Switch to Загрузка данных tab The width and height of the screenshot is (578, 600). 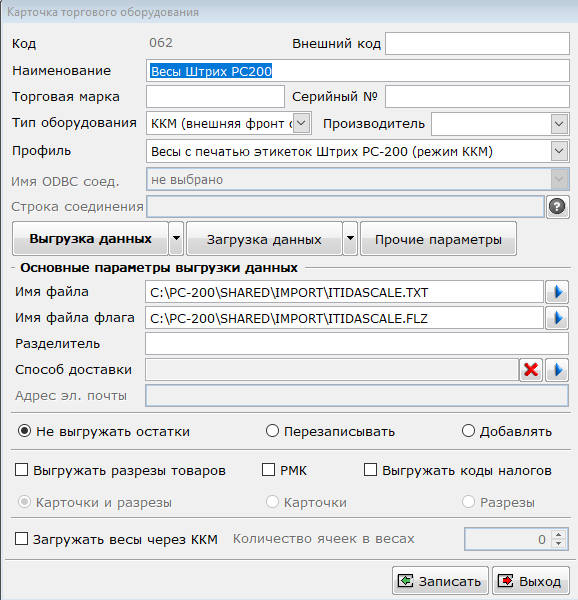click(x=264, y=239)
